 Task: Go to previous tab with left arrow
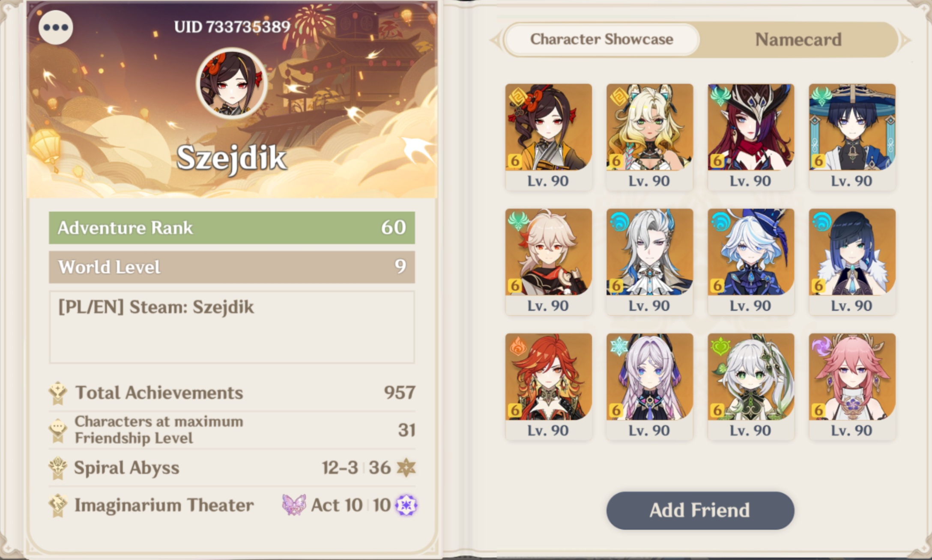tap(496, 40)
